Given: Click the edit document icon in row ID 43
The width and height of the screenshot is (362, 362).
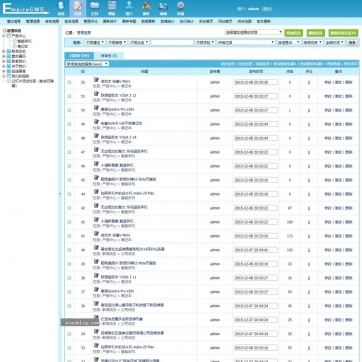Looking at the screenshot, I should (x=96, y=206).
